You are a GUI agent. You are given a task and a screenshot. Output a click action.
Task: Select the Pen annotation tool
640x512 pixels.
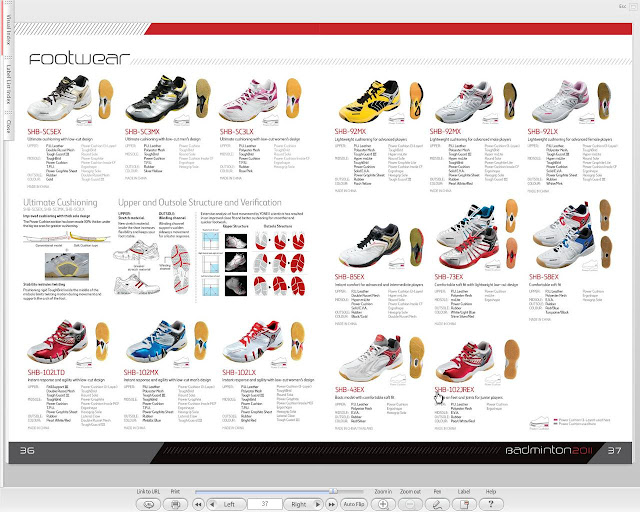click(437, 504)
